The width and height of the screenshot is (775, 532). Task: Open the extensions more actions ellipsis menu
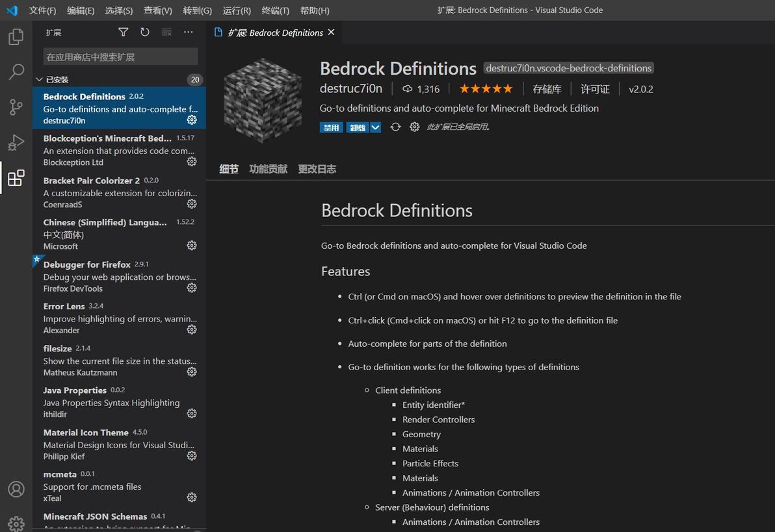click(188, 32)
